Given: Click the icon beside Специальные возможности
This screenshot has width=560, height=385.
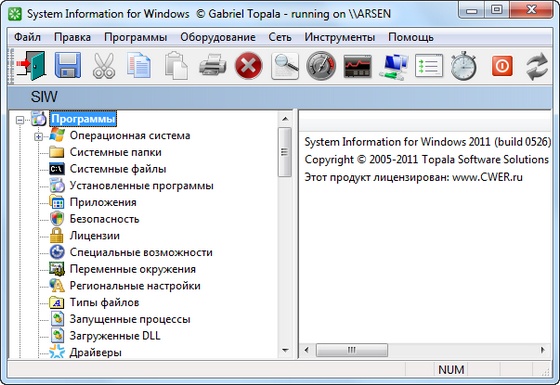Looking at the screenshot, I should click(57, 252).
